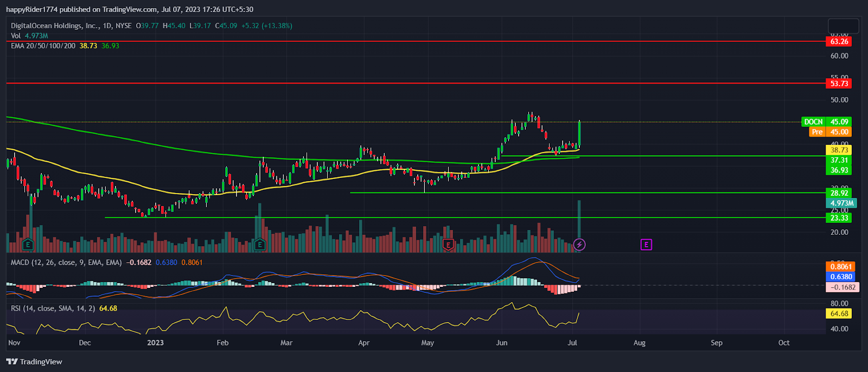Click the C45.09 close value in legend
Image resolution: width=868 pixels, height=372 pixels.
click(x=226, y=25)
